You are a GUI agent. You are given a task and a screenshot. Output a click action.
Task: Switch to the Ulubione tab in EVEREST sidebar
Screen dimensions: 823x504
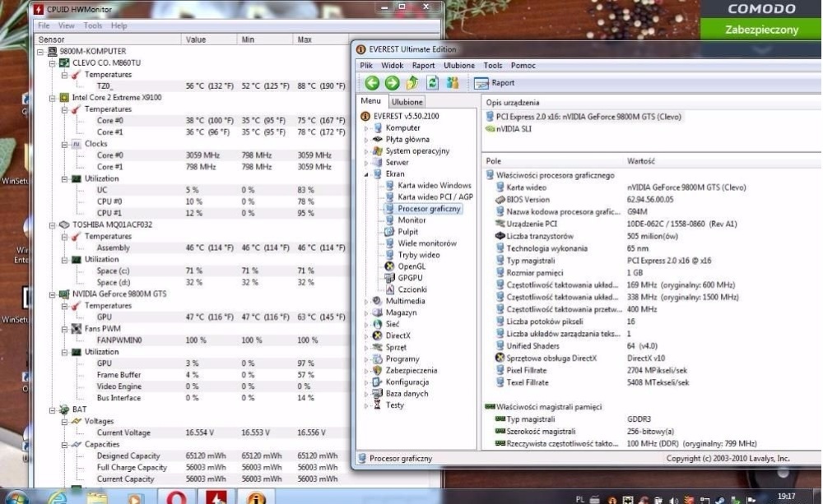point(407,102)
